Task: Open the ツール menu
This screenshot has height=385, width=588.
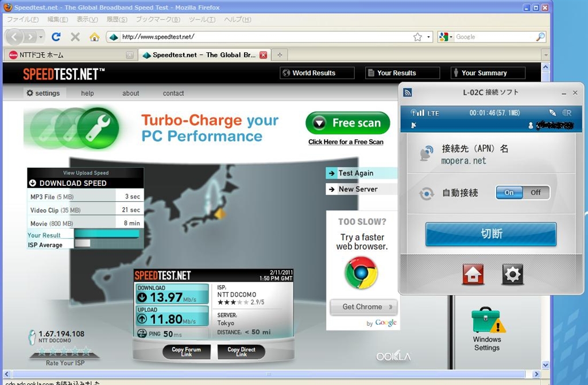Action: (x=202, y=19)
